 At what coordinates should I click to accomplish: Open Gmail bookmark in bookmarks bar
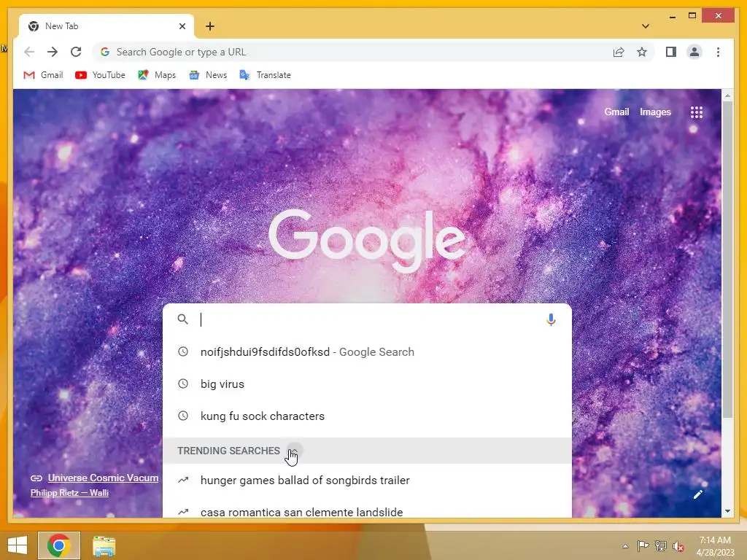tap(43, 75)
